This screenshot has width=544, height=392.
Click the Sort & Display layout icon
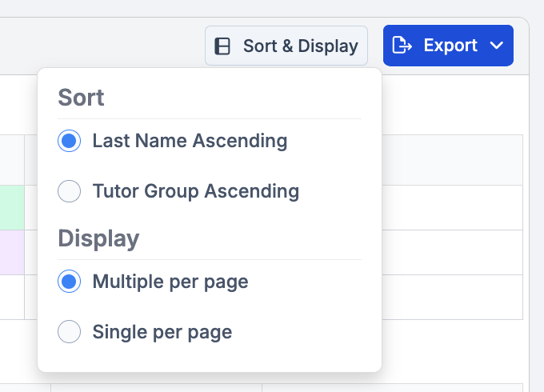pyautogui.click(x=222, y=46)
